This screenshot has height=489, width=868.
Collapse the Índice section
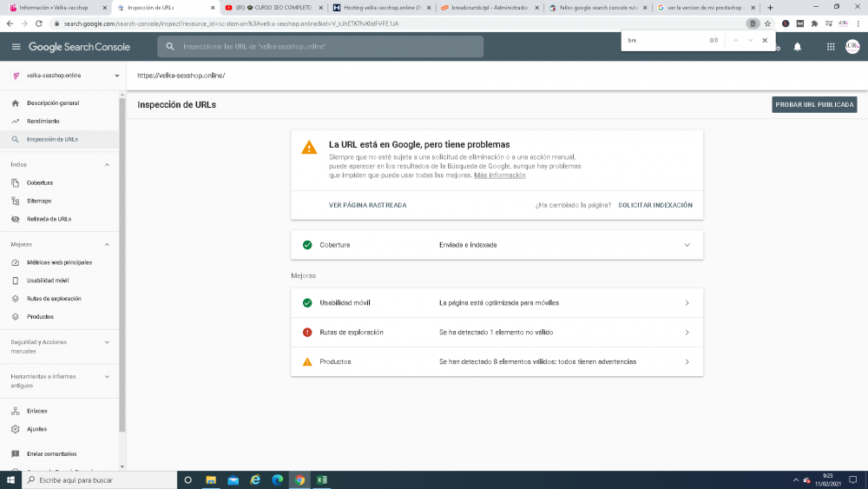click(107, 165)
